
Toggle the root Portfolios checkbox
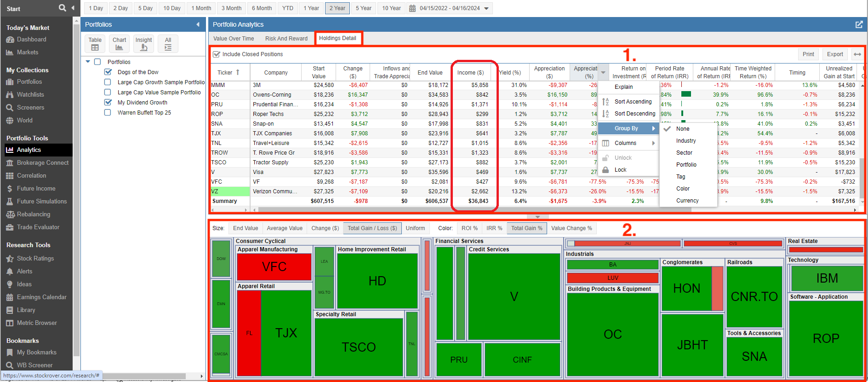(97, 62)
